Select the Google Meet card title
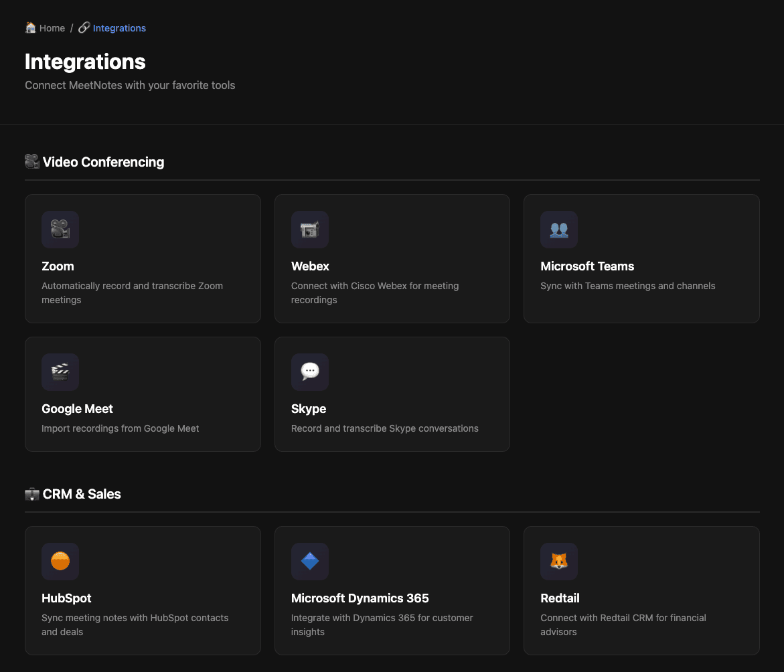The height and width of the screenshot is (672, 784). 78,409
